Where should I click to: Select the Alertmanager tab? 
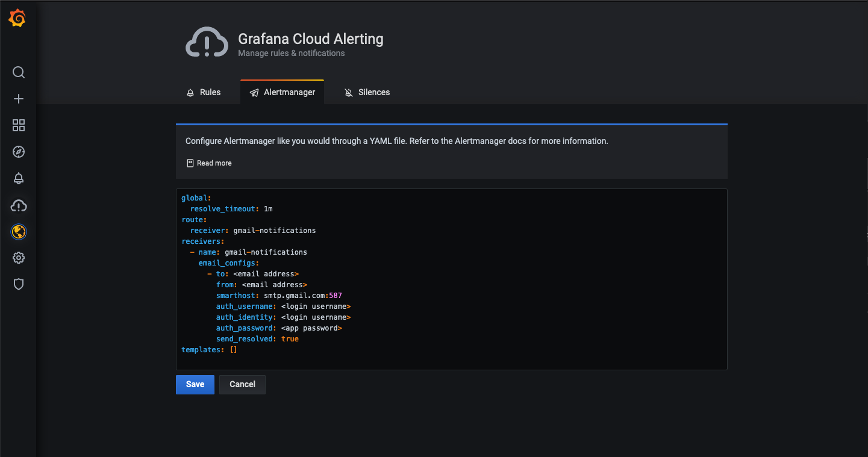(x=282, y=92)
